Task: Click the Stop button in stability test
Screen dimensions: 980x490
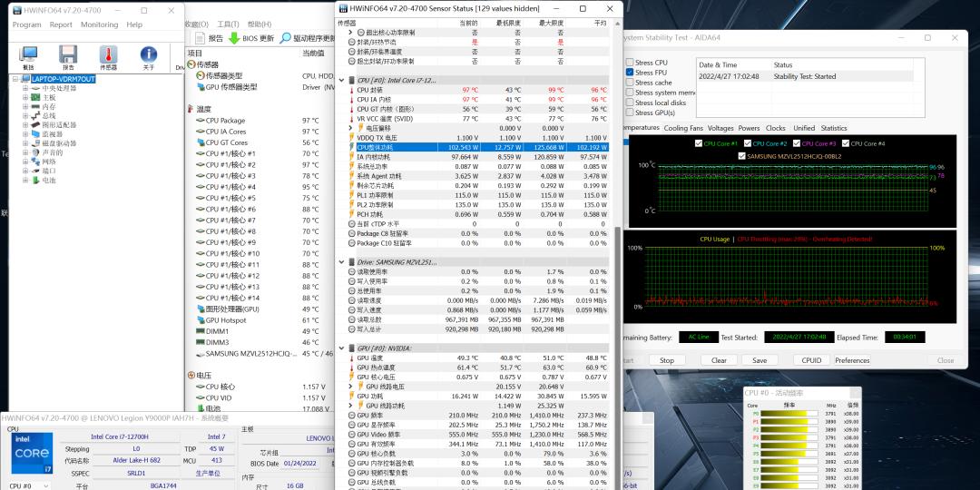Action: pos(667,360)
